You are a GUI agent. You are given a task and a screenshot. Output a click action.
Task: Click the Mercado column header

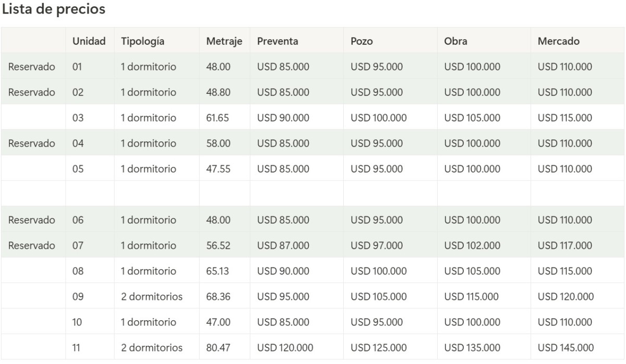559,41
